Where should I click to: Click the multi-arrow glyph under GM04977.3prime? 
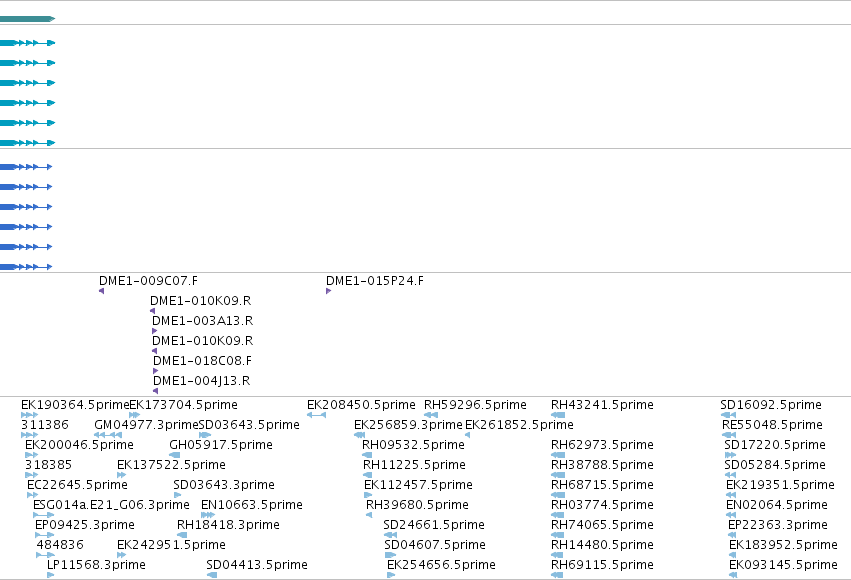tap(108, 435)
